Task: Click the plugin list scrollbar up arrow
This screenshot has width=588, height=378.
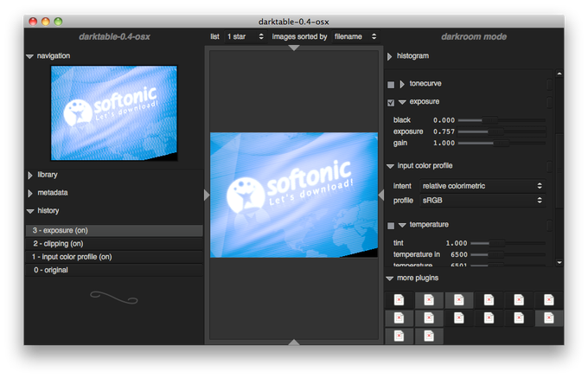Action: pos(559,74)
